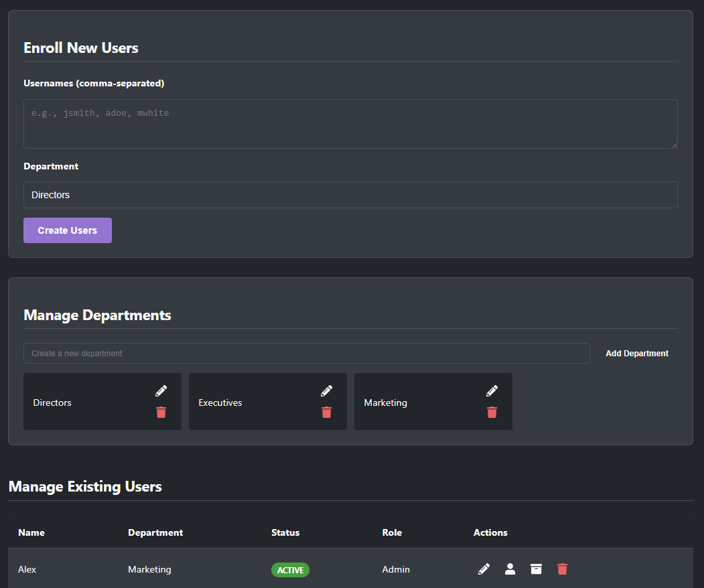Click the Department label above the dropdown
The width and height of the screenshot is (704, 588).
click(x=51, y=166)
